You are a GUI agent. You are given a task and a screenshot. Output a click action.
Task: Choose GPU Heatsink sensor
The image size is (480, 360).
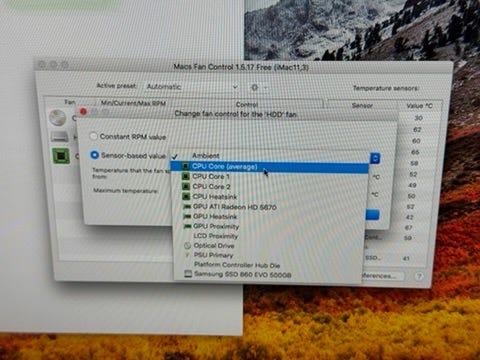pos(269,216)
